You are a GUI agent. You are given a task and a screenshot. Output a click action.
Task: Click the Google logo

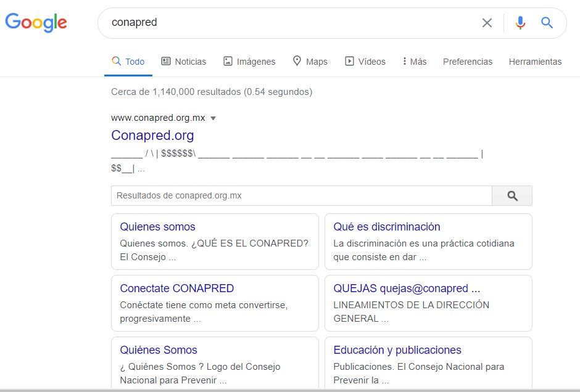point(36,23)
